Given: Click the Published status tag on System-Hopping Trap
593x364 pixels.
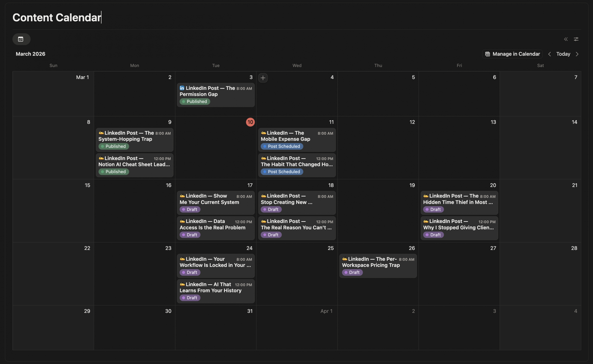Looking at the screenshot, I should pos(114,146).
